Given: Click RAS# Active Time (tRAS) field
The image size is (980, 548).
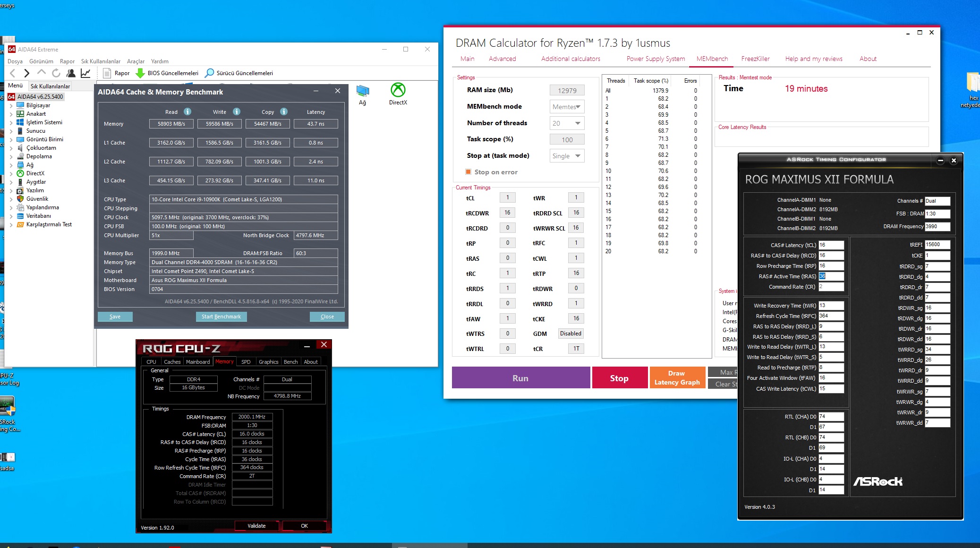Looking at the screenshot, I should (831, 276).
